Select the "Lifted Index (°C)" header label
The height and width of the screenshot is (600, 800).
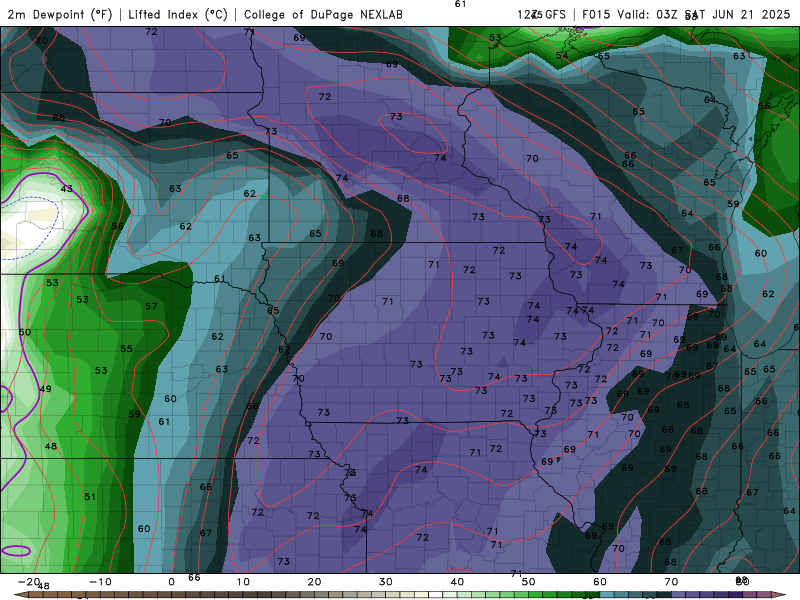pos(178,14)
